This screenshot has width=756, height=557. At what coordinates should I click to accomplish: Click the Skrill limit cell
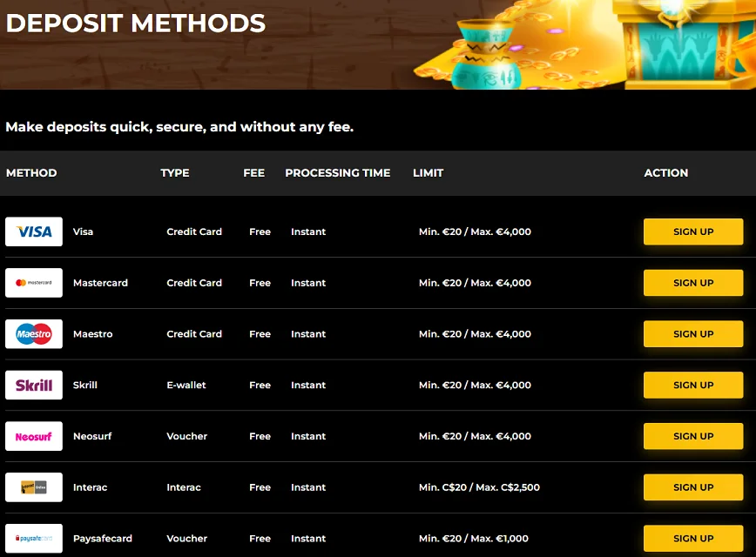[475, 385]
